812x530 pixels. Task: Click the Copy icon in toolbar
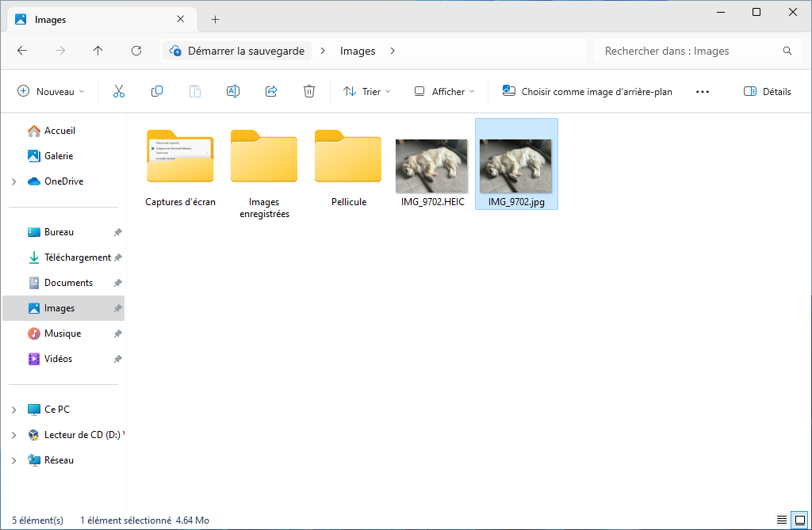pos(157,92)
